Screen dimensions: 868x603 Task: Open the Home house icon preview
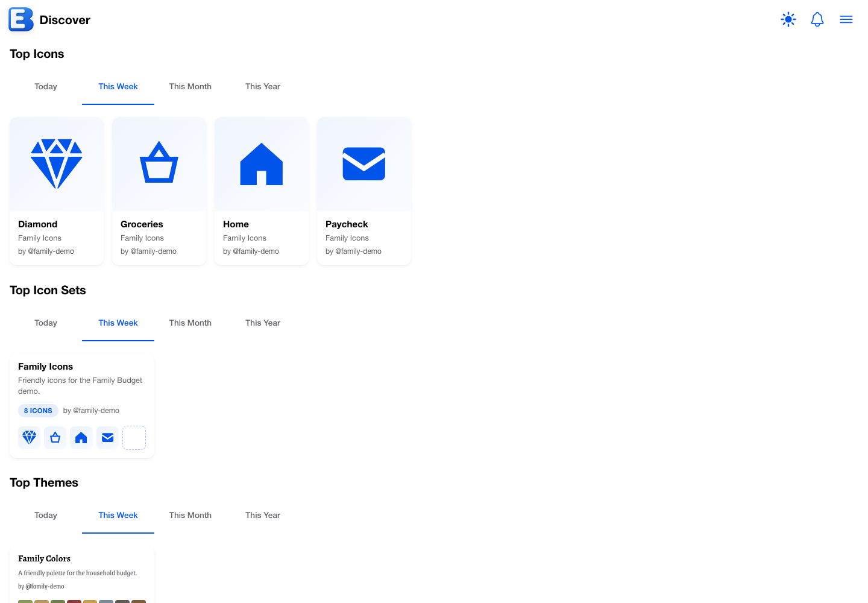tap(262, 164)
